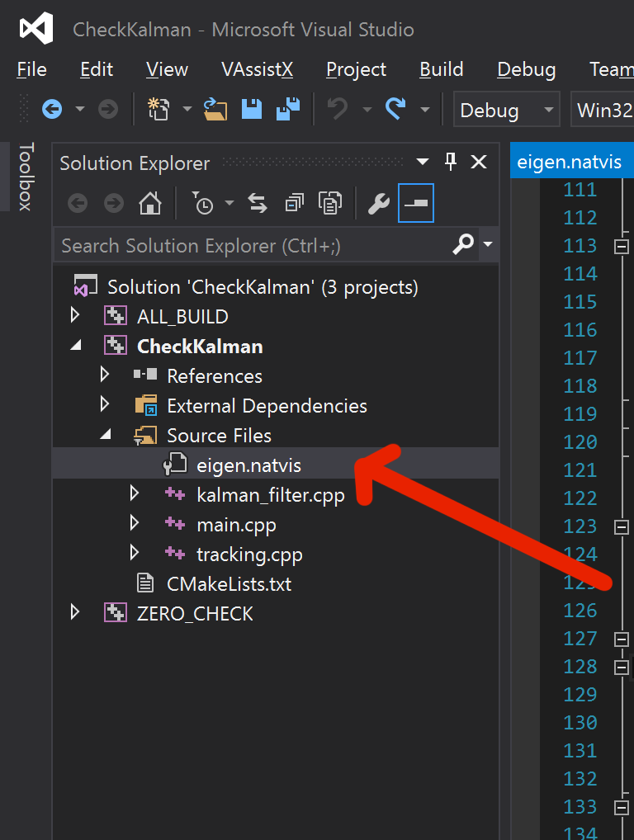Click the Pending Changes Filter clock icon
Screen dimensions: 634x840
click(x=203, y=203)
